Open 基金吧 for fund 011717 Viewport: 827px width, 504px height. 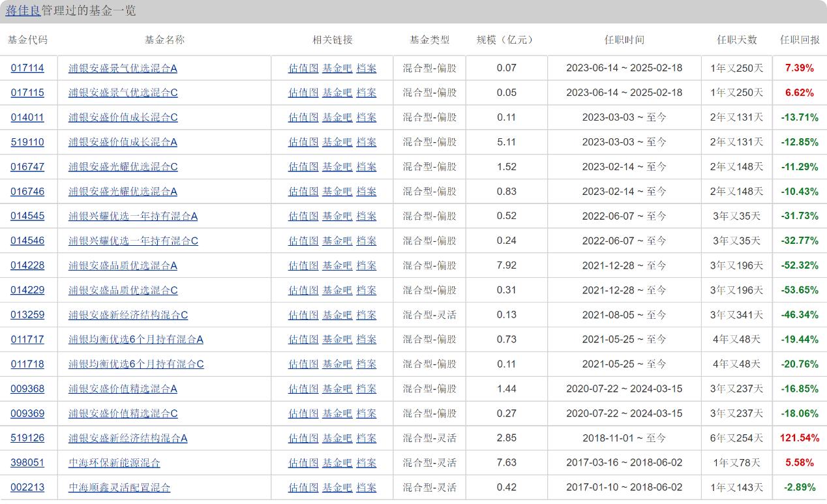337,339
